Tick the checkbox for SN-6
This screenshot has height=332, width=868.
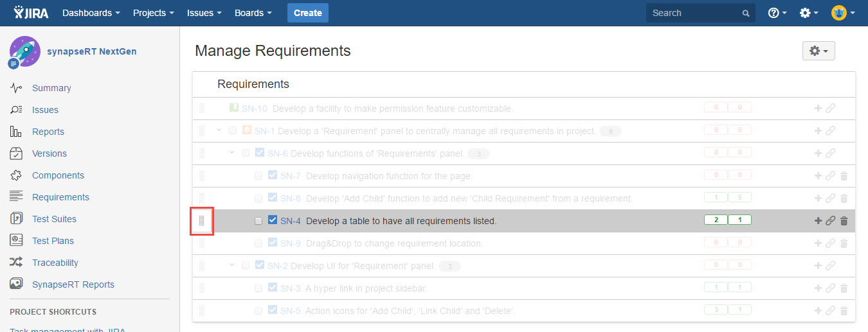pyautogui.click(x=246, y=153)
